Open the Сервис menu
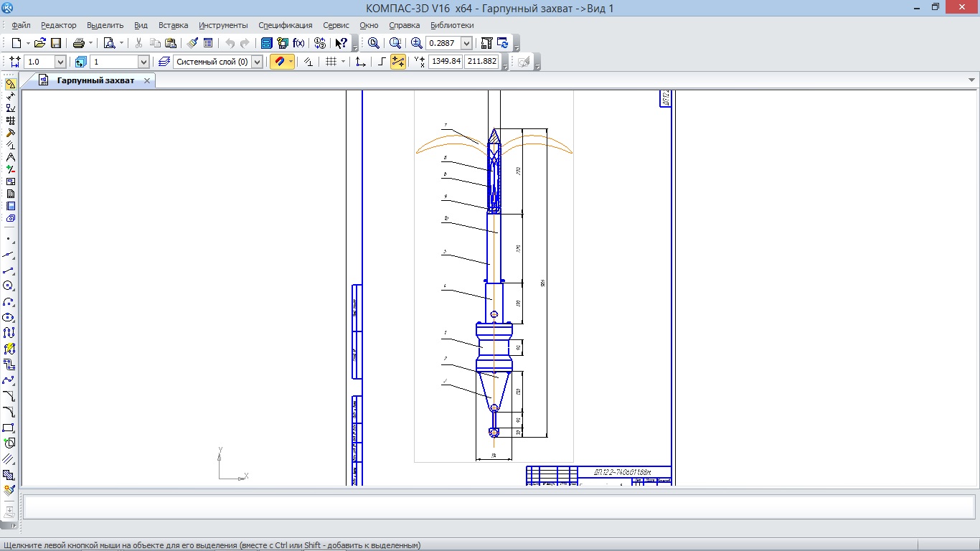980x551 pixels. (336, 25)
